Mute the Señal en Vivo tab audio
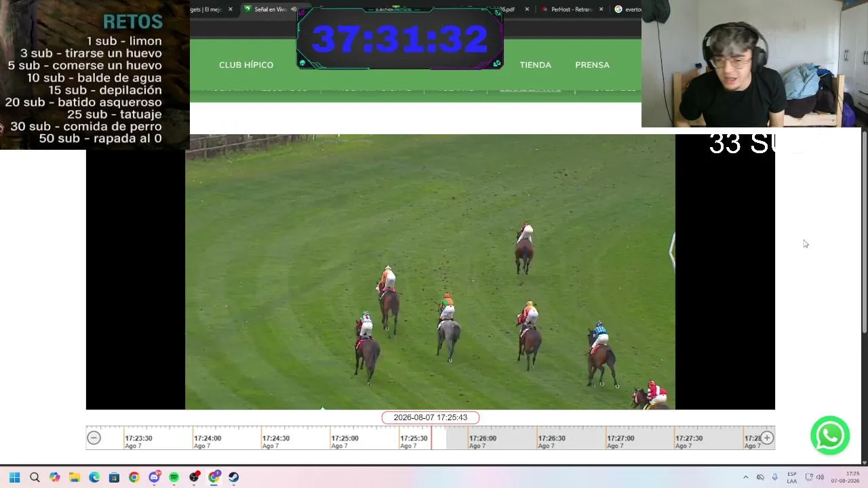The height and width of the screenshot is (488, 868). [294, 9]
